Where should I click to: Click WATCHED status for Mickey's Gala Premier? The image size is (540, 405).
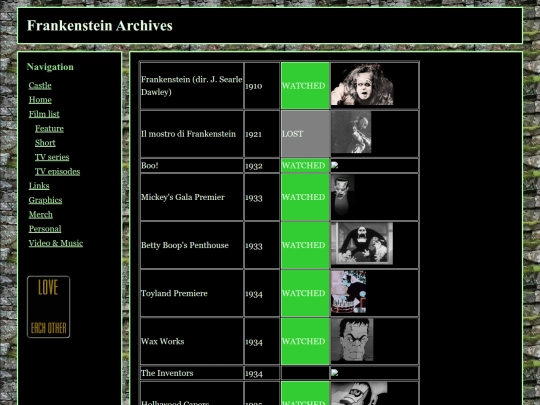305,197
